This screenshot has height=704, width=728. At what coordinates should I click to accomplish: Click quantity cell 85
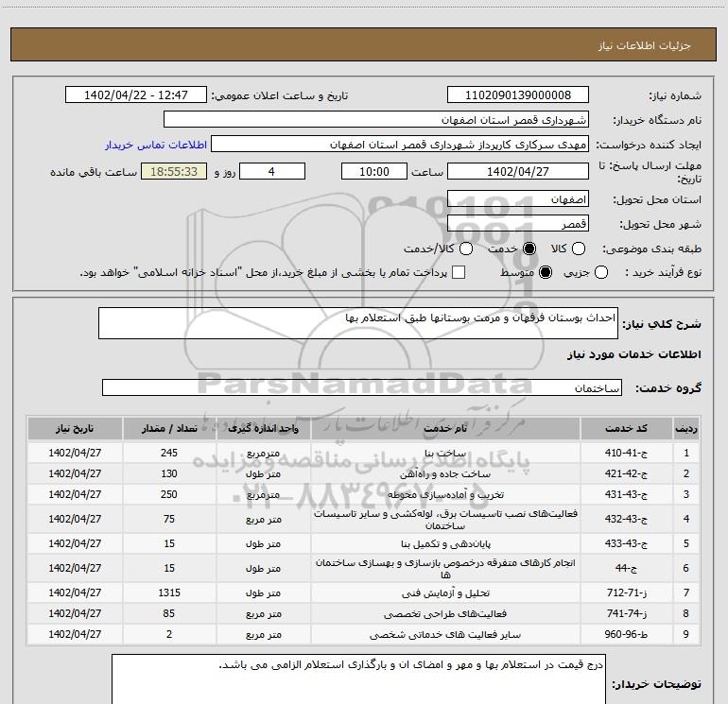click(169, 614)
